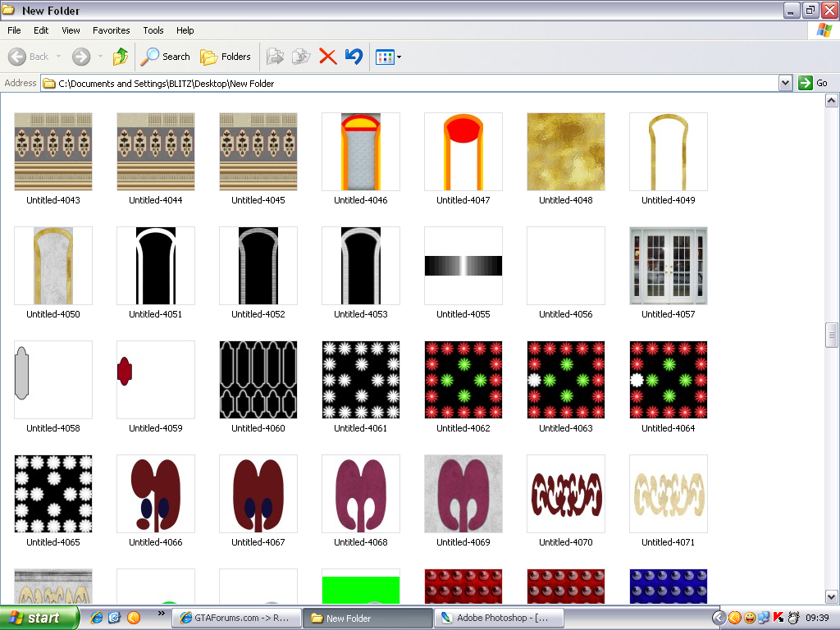Screen dimensions: 840x630
Task: Click the vertical scrollbar down arrow
Action: (832, 596)
